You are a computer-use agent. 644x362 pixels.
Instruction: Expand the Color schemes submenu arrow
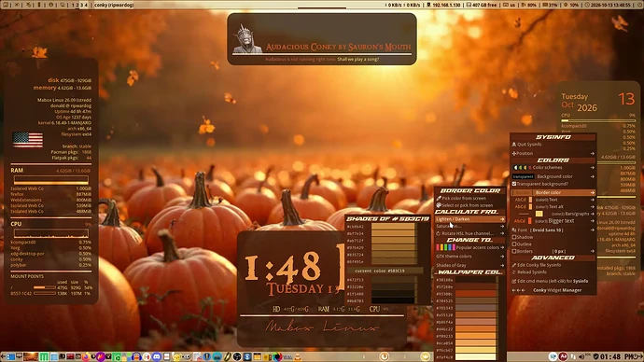point(593,167)
